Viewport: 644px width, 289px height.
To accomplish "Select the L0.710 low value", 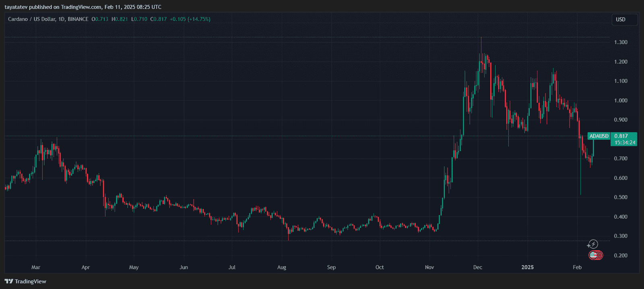I will click(139, 19).
